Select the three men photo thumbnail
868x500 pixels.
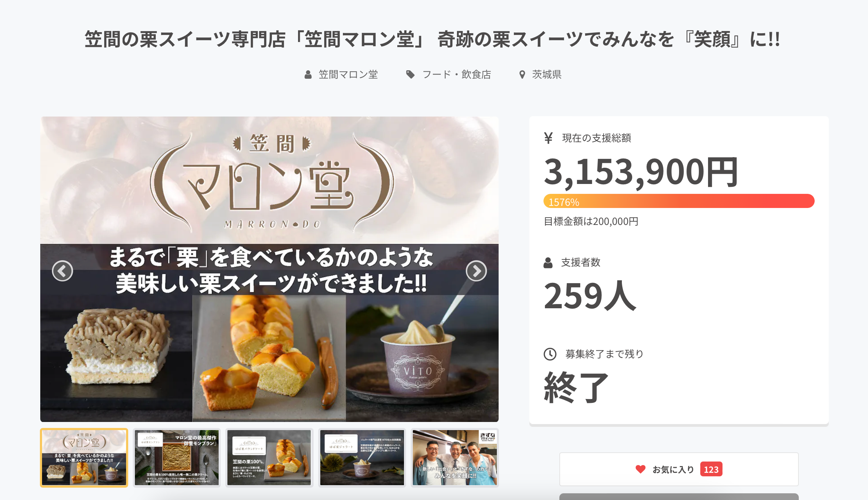tap(455, 458)
